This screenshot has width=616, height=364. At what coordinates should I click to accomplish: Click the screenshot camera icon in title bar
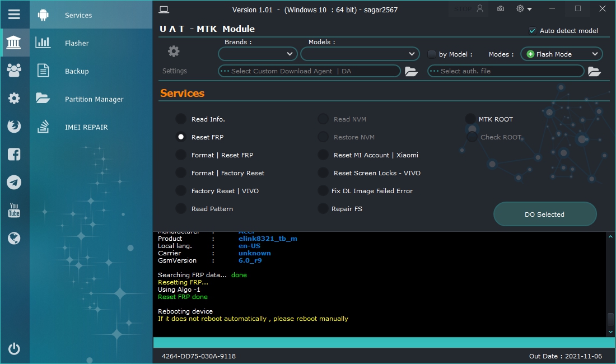coord(501,8)
